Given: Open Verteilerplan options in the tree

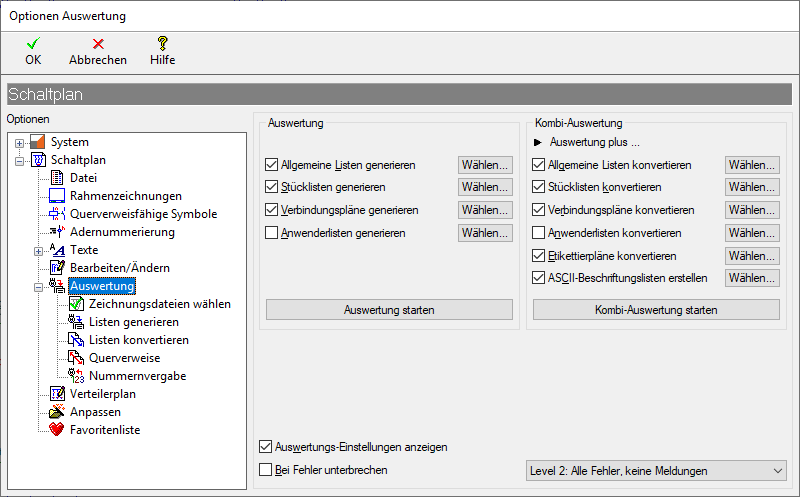Looking at the screenshot, I should pyautogui.click(x=102, y=394).
